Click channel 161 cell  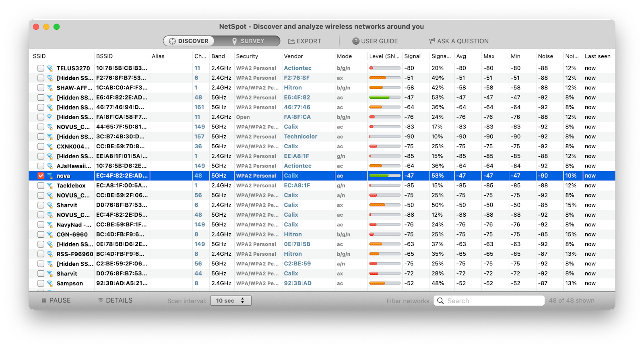click(x=199, y=107)
